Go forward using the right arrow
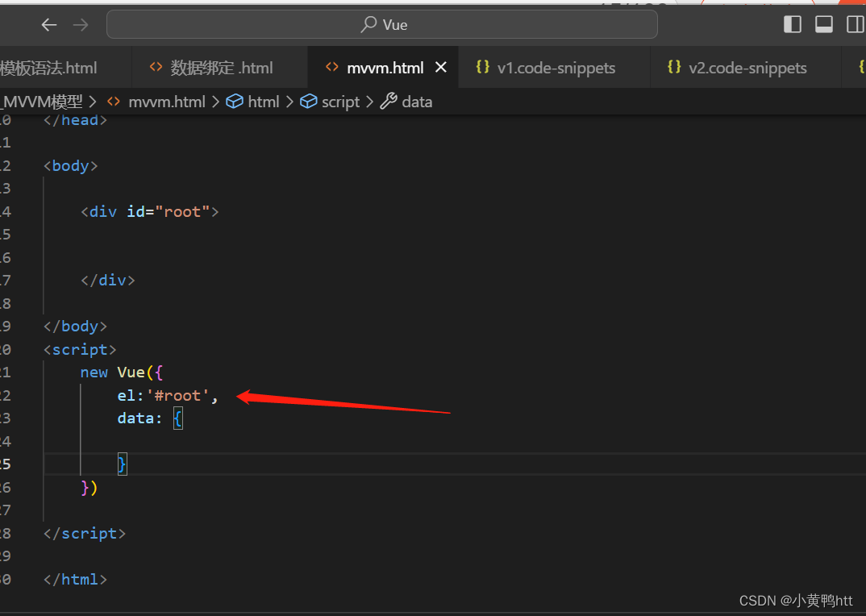 81,25
